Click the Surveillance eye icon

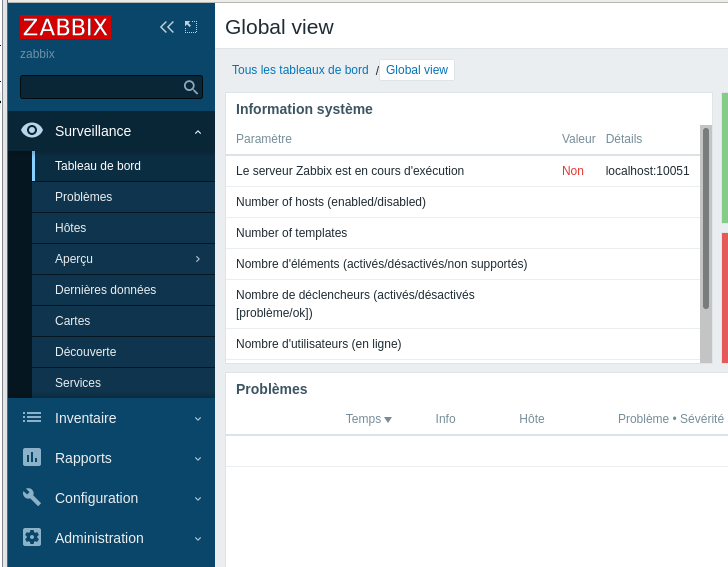32,130
